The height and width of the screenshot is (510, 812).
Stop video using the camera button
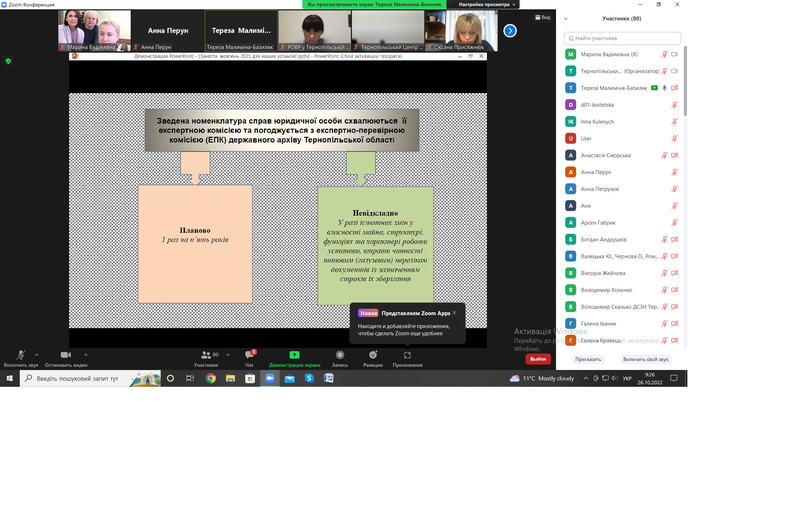point(66,355)
